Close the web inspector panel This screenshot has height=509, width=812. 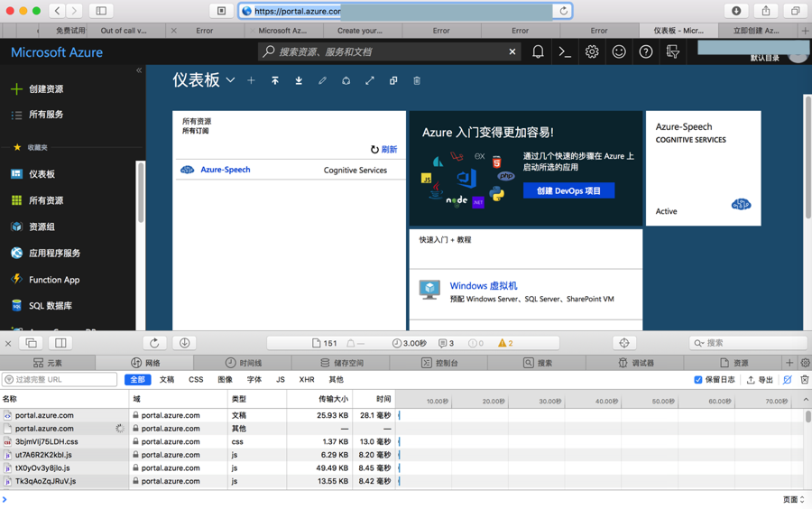pyautogui.click(x=8, y=343)
